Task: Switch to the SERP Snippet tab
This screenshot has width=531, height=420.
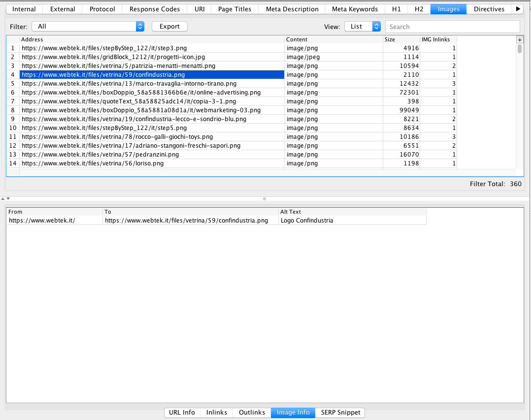Action: [340, 413]
